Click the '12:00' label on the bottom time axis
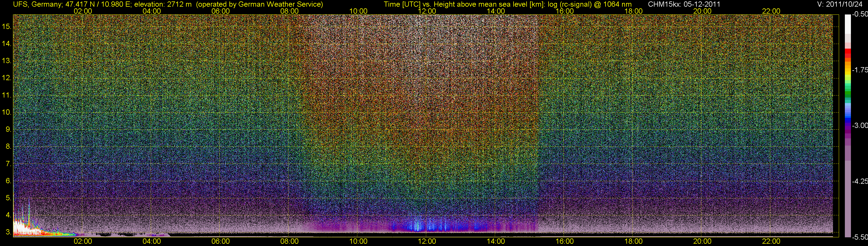 pyautogui.click(x=427, y=241)
